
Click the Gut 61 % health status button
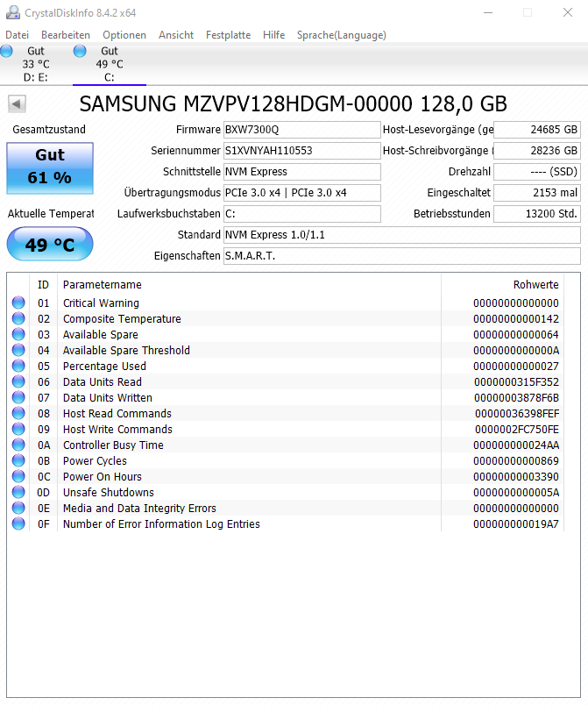pos(50,168)
